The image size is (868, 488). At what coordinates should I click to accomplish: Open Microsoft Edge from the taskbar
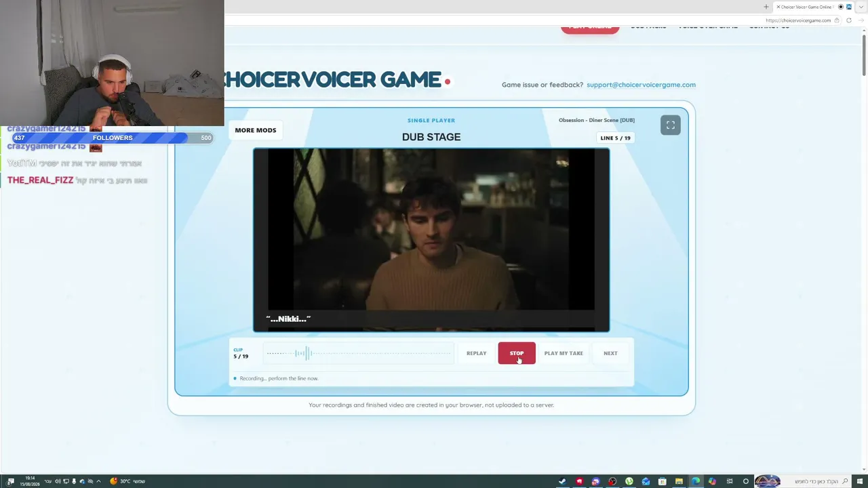tap(695, 481)
